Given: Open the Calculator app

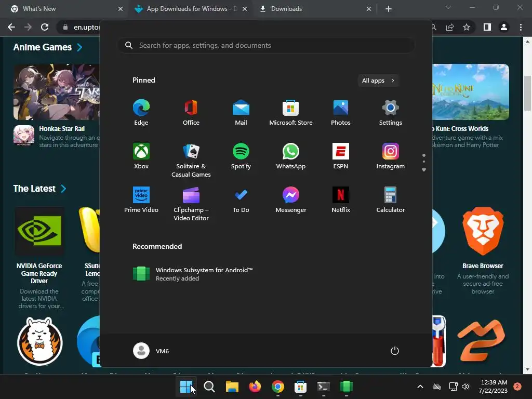Looking at the screenshot, I should click(x=391, y=200).
